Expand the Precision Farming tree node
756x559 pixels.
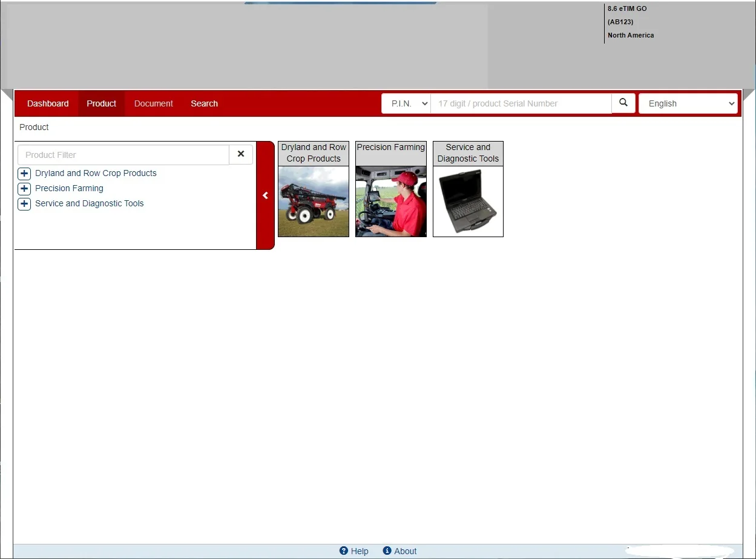[24, 189]
